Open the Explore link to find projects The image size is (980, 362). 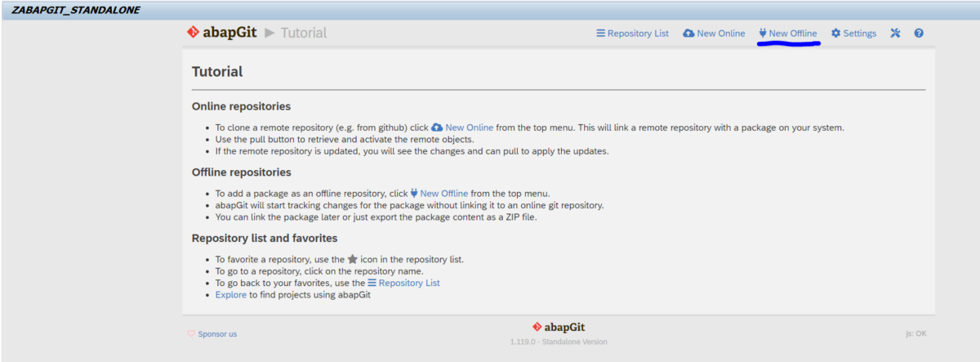pos(231,295)
